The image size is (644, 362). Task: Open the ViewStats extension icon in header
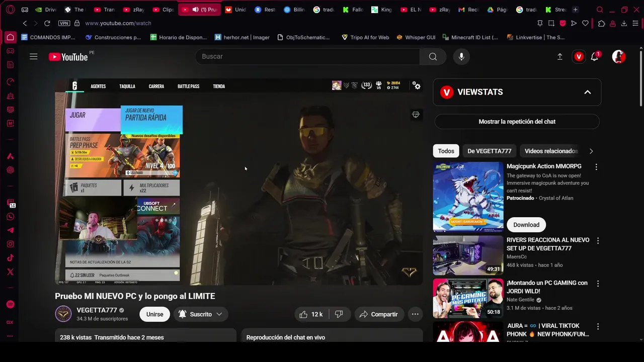click(579, 57)
